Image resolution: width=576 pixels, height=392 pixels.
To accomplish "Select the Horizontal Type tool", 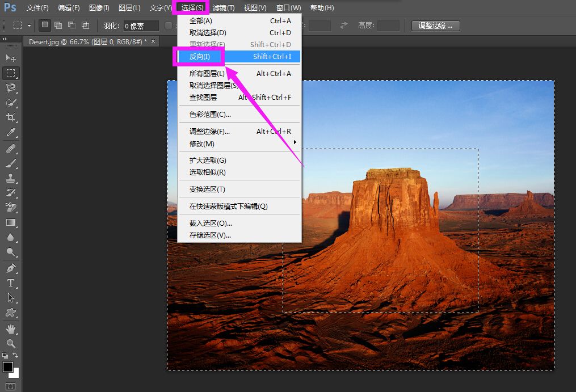I will [11, 283].
